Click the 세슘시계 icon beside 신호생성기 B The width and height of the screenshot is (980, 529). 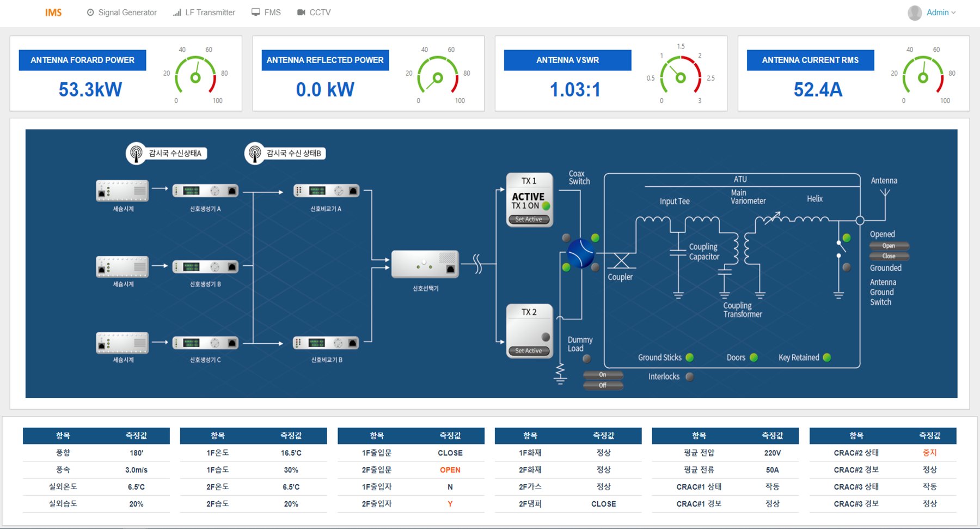tap(122, 266)
